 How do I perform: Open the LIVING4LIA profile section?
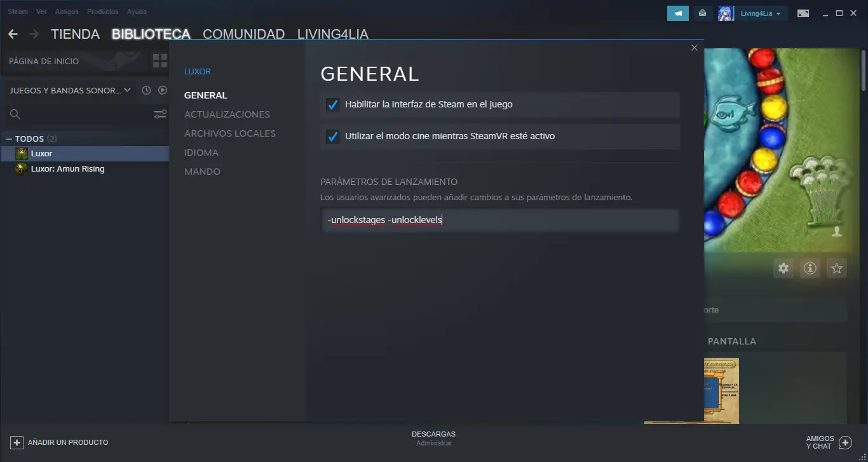[333, 34]
